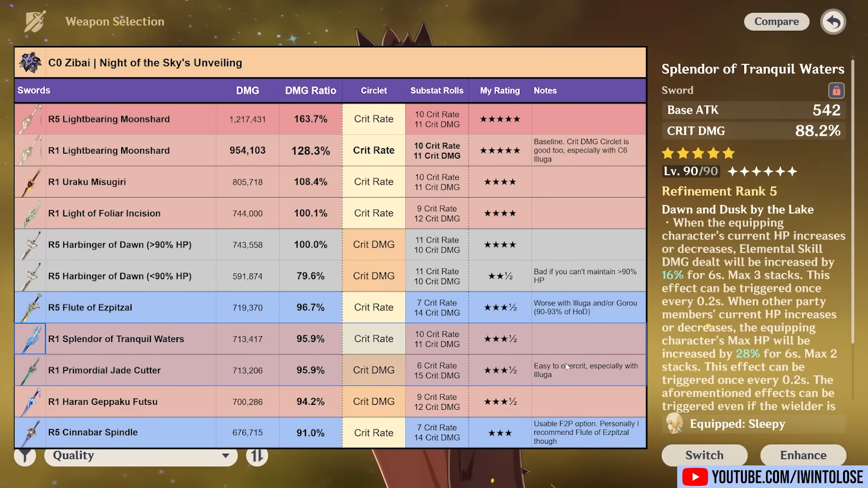Click the My Rating column header
868x488 pixels.
(x=500, y=90)
